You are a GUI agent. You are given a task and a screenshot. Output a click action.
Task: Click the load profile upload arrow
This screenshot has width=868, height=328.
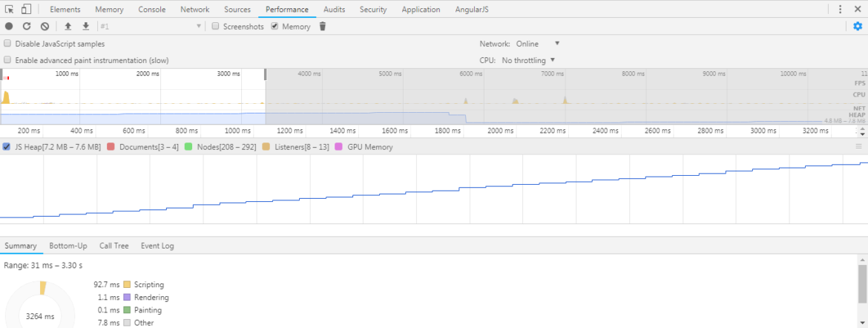pyautogui.click(x=68, y=27)
